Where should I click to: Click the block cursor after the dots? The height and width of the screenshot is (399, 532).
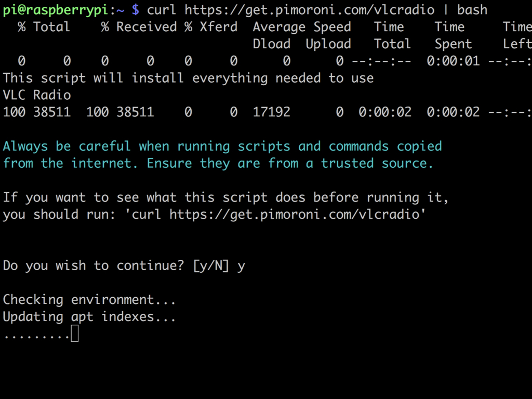coord(75,333)
